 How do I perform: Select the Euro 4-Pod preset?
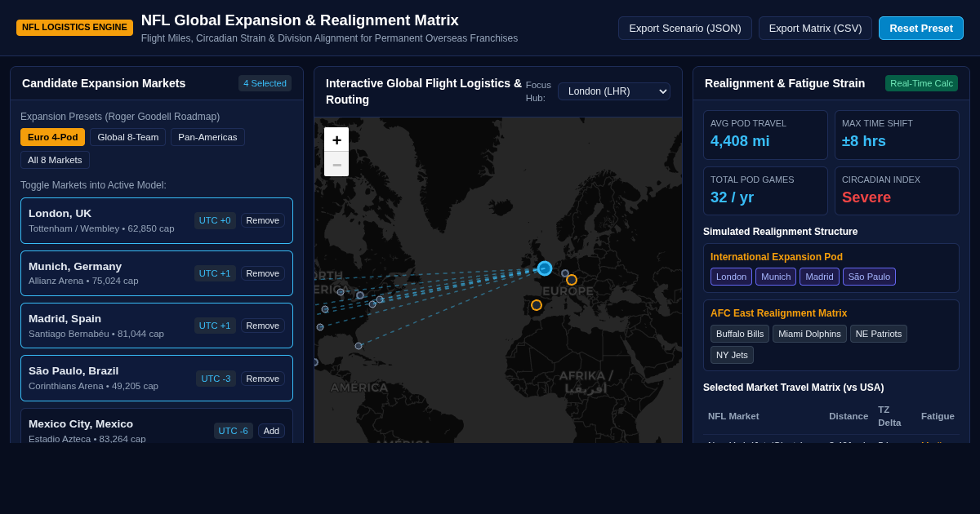pos(52,137)
